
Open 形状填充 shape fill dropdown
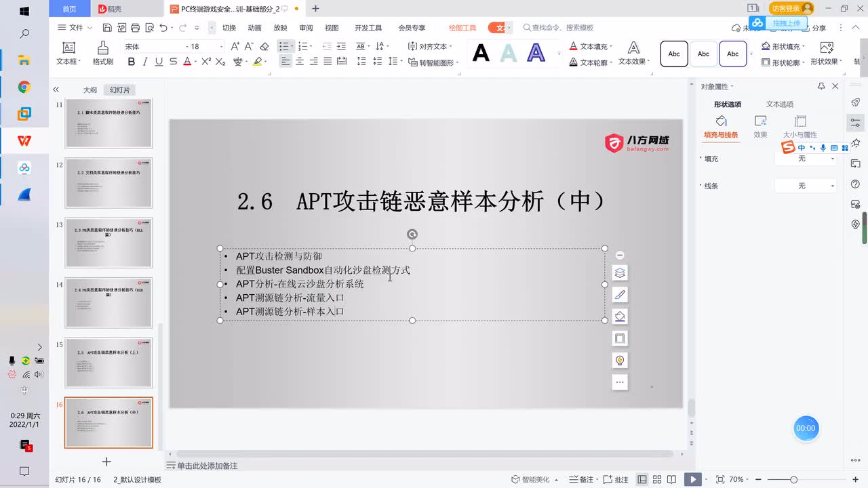[783, 46]
